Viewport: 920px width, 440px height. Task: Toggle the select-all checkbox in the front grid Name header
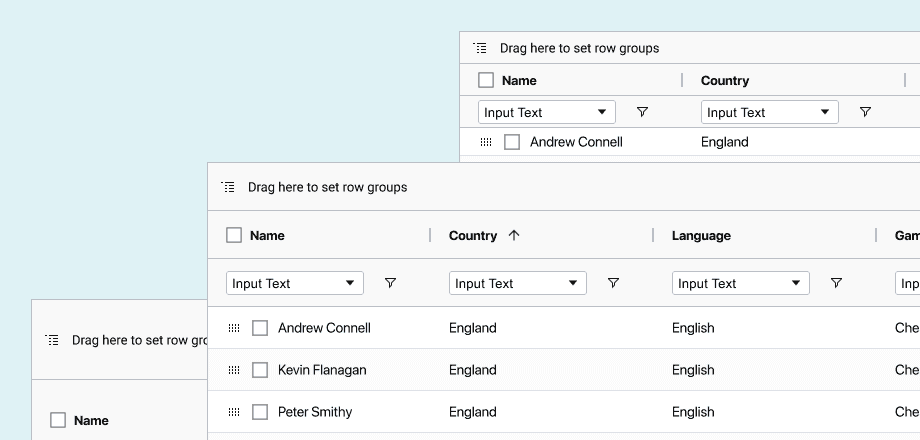click(234, 235)
